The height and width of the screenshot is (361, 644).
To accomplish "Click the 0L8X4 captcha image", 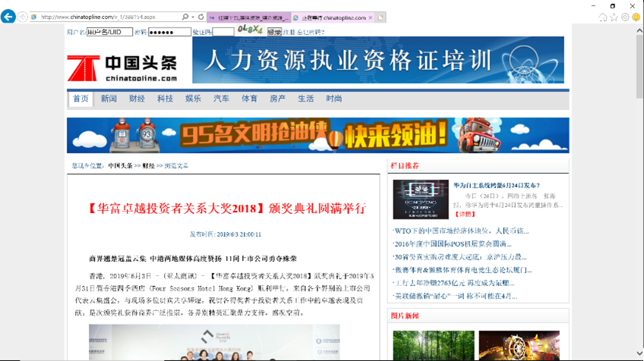I will click(x=250, y=30).
